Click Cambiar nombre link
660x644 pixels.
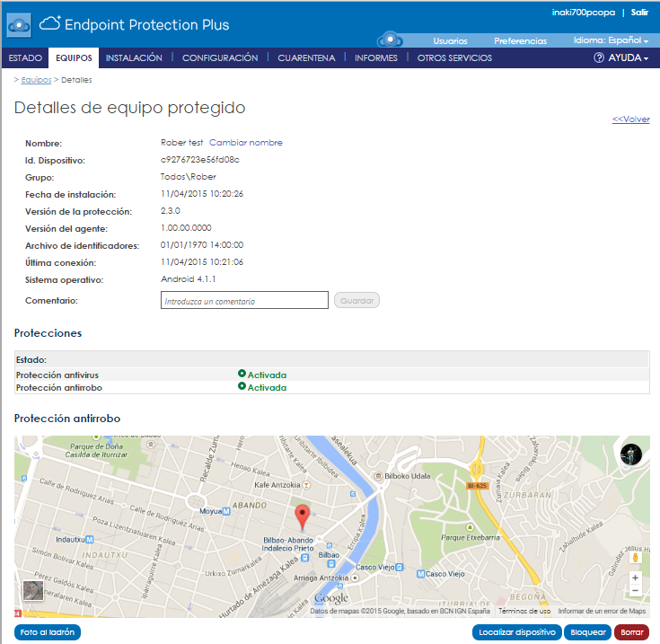(x=246, y=143)
